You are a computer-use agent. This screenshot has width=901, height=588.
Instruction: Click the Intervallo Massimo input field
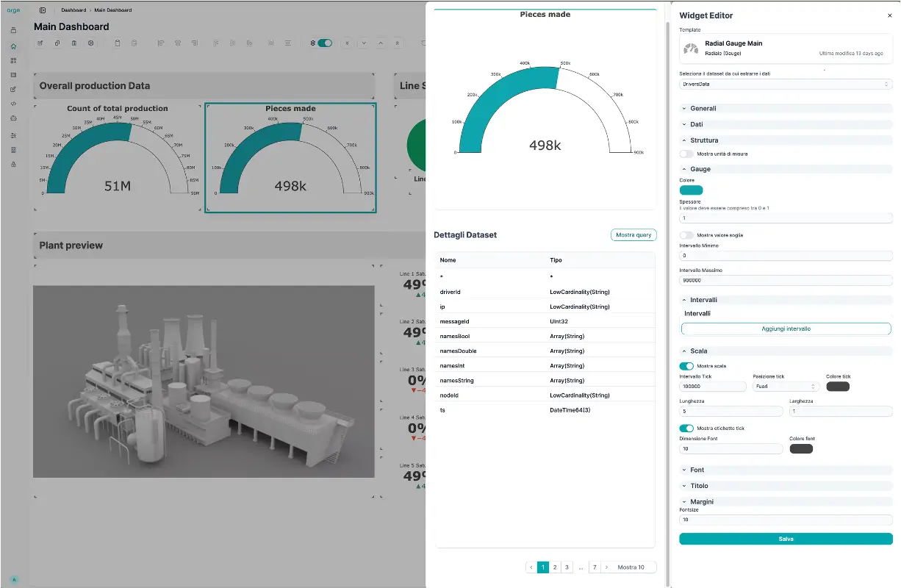pyautogui.click(x=786, y=280)
